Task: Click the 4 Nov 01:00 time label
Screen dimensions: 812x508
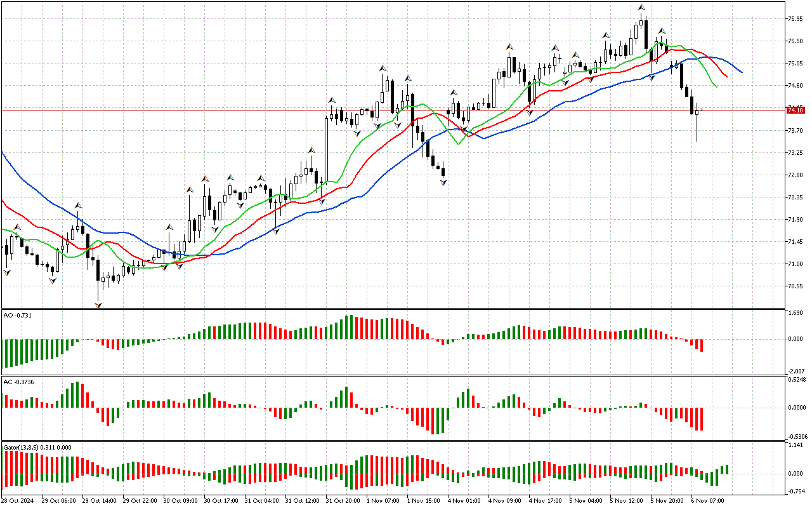Action: (464, 500)
